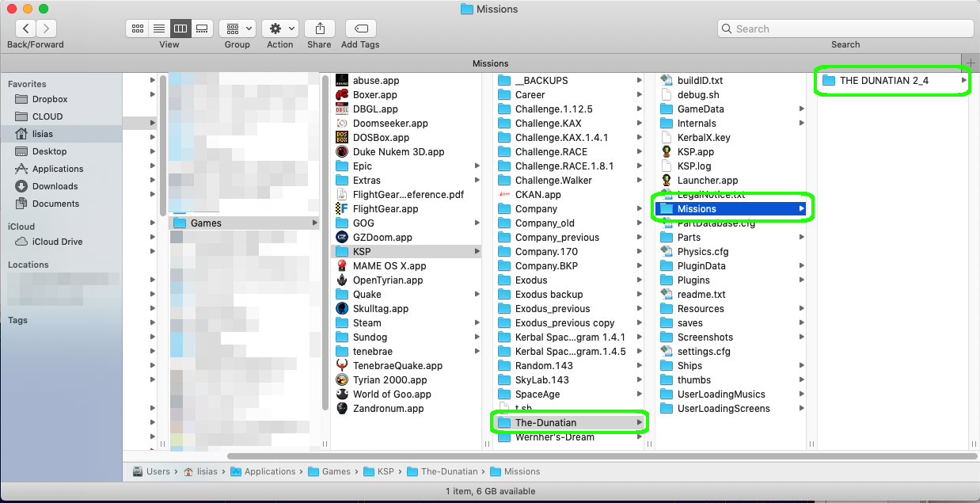Click in the Search field
The image size is (980, 503).
[x=845, y=29]
